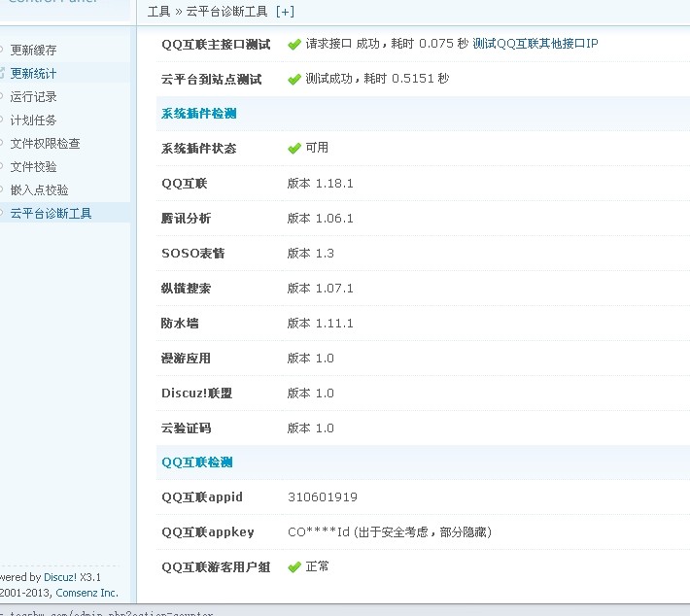Go to 更新统计 sidebar item
690x616 pixels.
pos(33,74)
